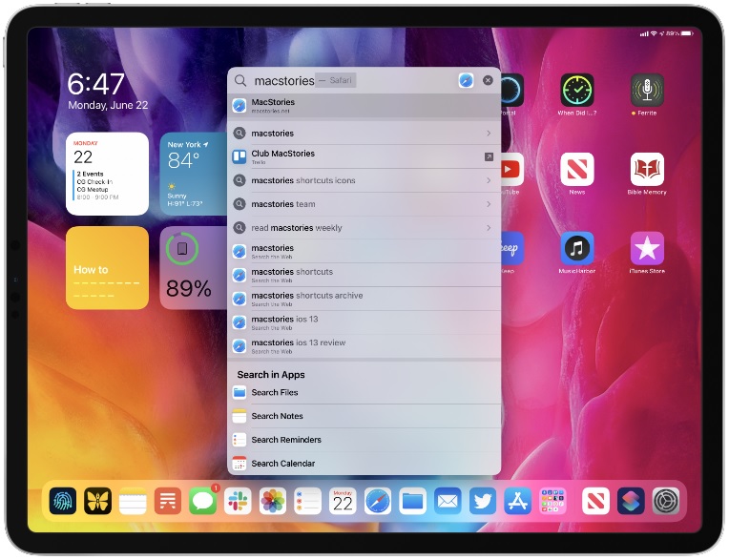This screenshot has width=729, height=560.
Task: Search the web for macstories shortcuts archive
Action: click(364, 299)
